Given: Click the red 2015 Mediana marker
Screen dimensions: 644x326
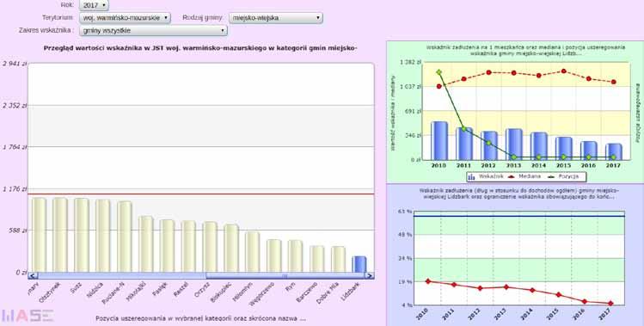Looking at the screenshot, I should (564, 71).
